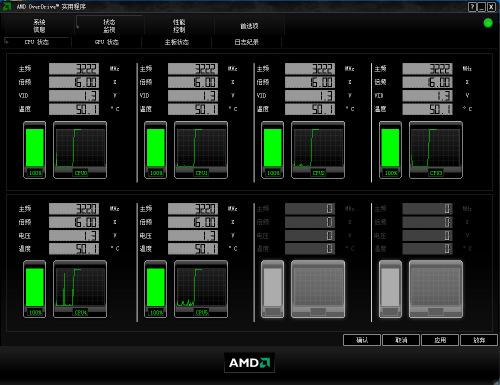Image resolution: width=500 pixels, height=385 pixels.
Task: Select the CPU0 usage history graph
Action: (80, 150)
